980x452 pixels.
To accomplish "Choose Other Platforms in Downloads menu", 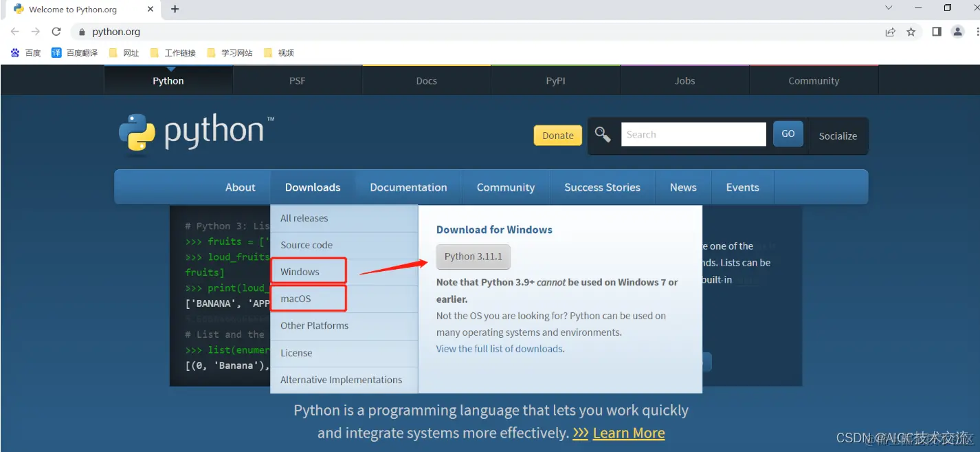I will point(344,325).
